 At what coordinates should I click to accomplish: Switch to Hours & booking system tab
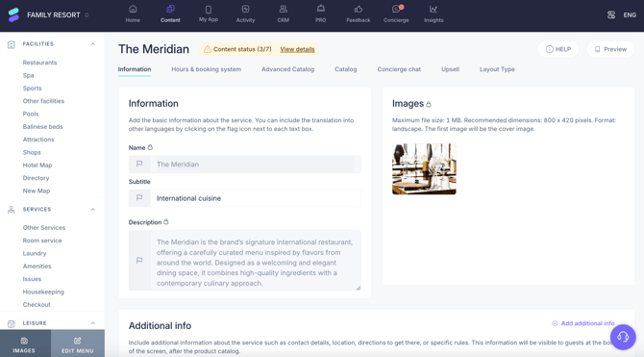[207, 69]
